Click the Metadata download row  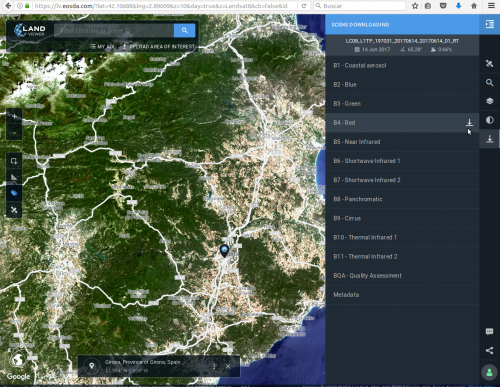click(402, 295)
